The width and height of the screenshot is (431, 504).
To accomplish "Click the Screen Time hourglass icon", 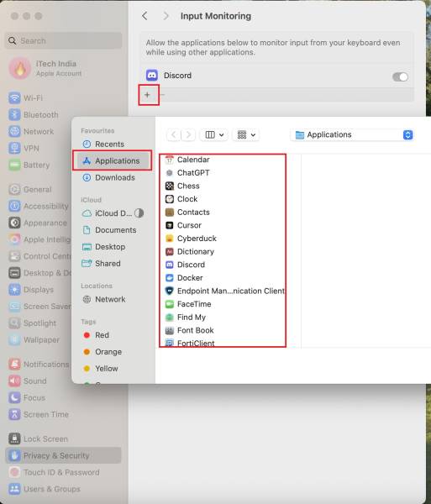I will point(14,414).
